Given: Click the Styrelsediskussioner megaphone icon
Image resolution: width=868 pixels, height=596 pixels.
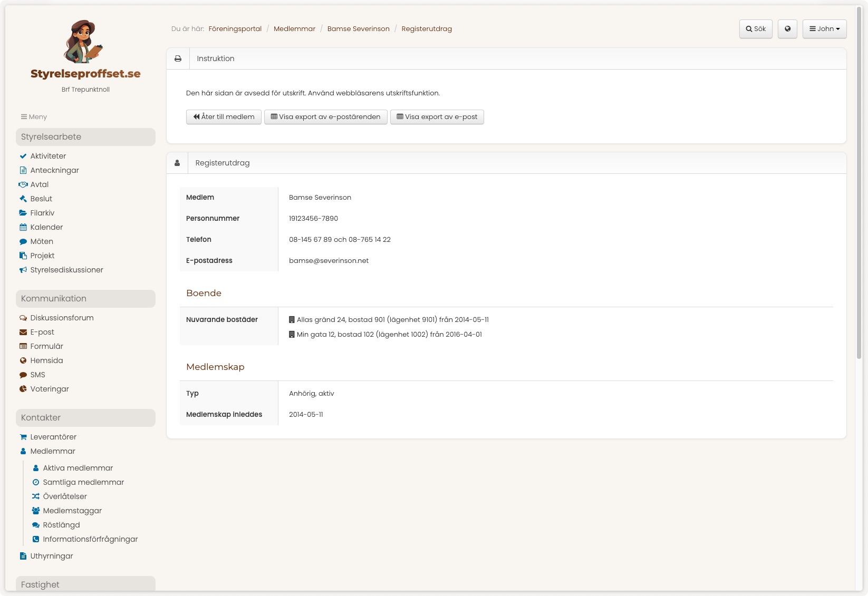Looking at the screenshot, I should [23, 270].
